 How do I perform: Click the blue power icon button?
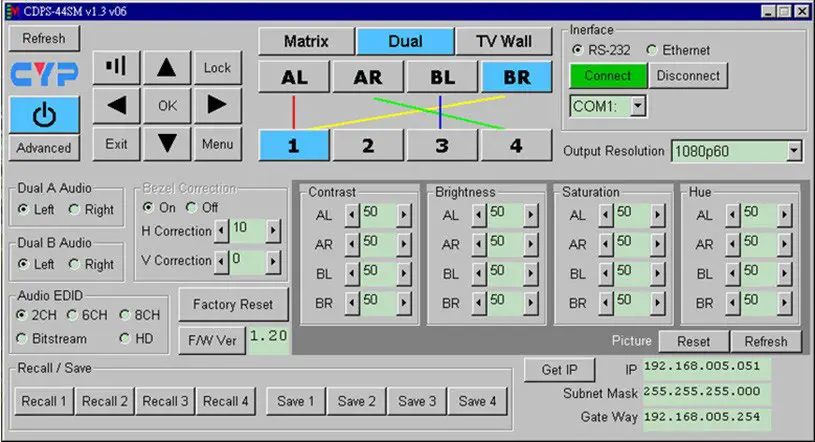pos(44,114)
